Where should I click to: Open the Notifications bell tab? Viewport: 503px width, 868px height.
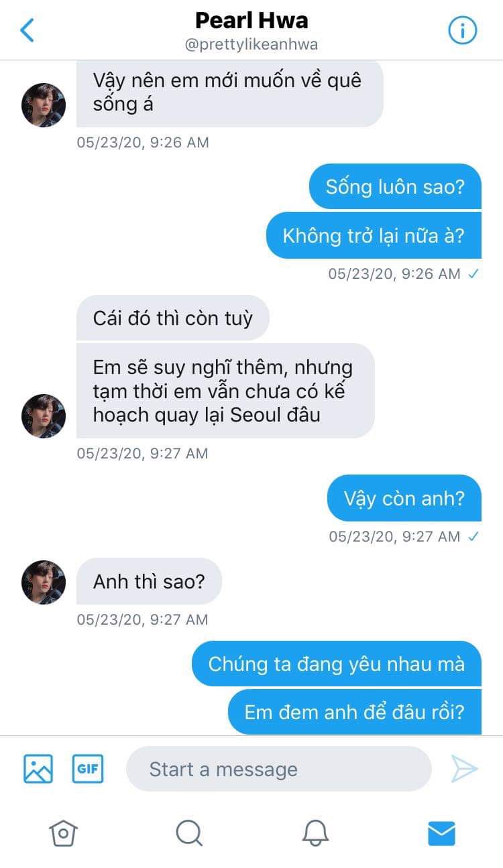pyautogui.click(x=315, y=833)
